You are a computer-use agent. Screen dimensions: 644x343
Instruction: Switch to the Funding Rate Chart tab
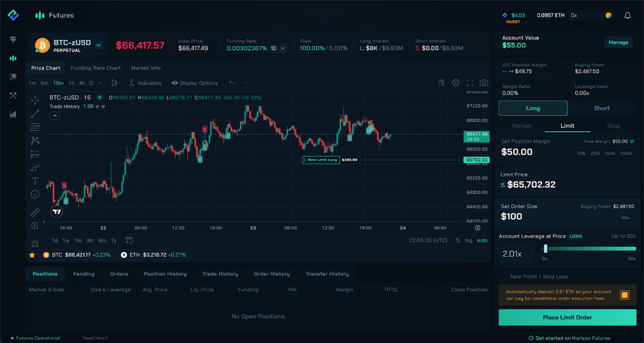(x=95, y=68)
